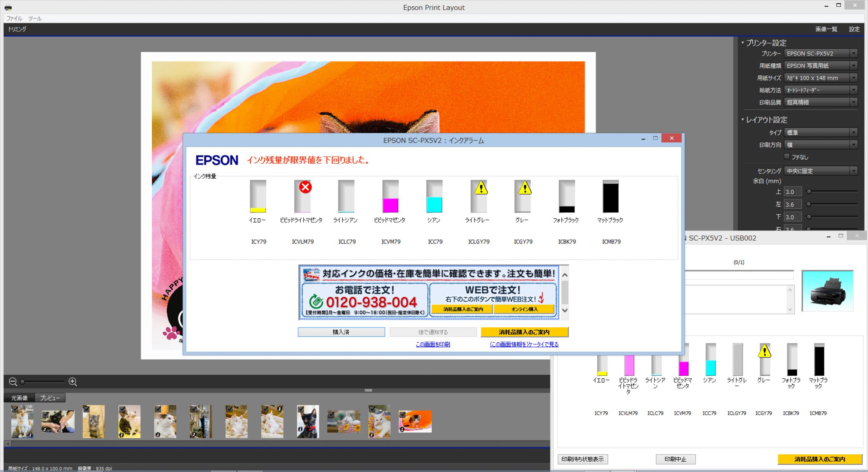This screenshot has width=868, height=472.
Task: Click the zoom-in magnifier icon
Action: pos(73,382)
